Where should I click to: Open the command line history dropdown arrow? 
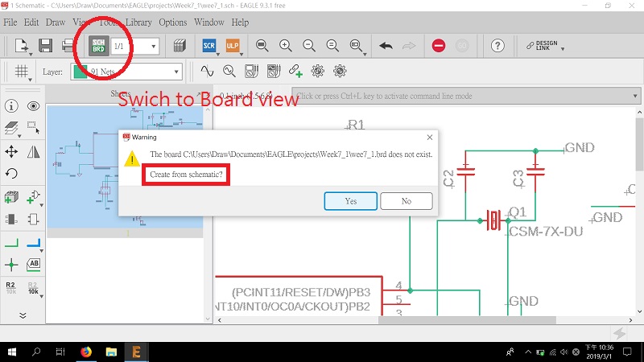click(635, 96)
